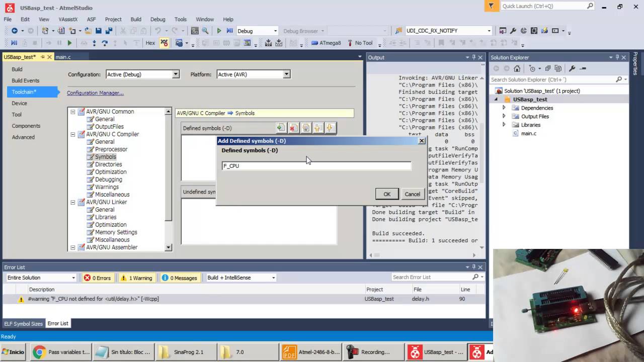Click Cancel in Add Defined symbols dialog
644x362 pixels.
(x=413, y=194)
